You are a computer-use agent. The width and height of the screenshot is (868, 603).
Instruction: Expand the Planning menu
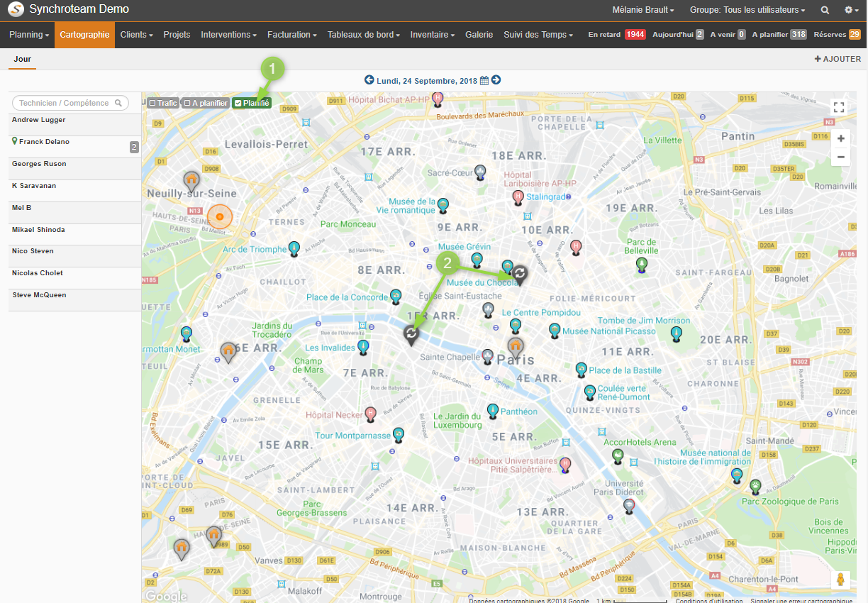[x=29, y=35]
